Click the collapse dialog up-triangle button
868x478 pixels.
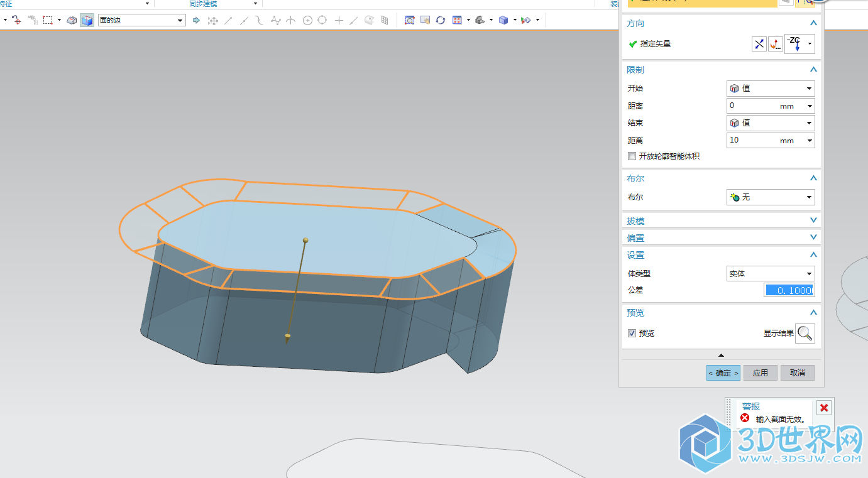point(722,356)
